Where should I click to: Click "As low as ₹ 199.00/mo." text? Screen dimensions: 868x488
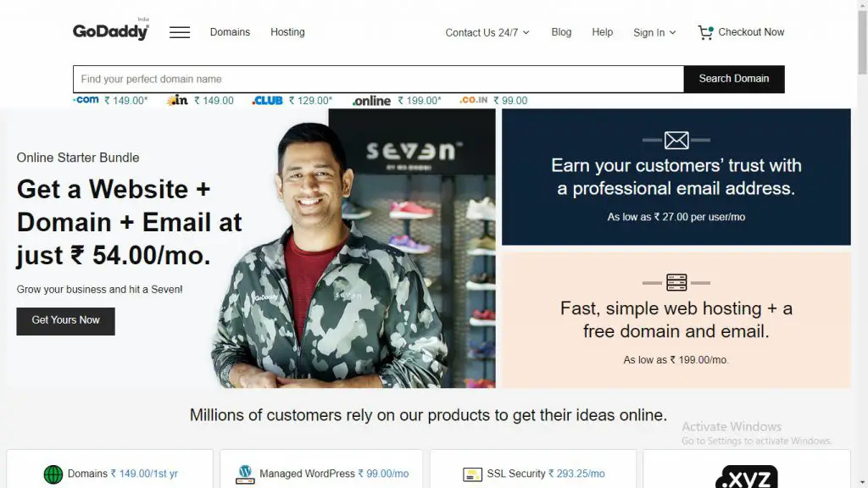676,359
